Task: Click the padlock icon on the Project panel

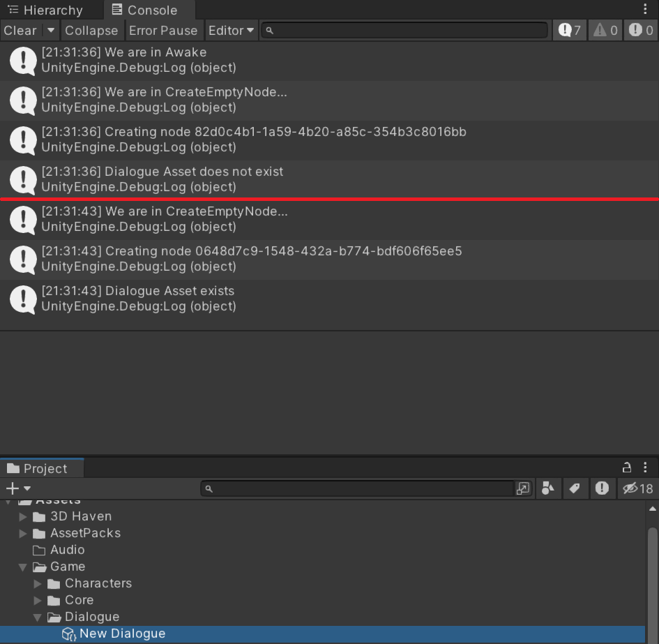Action: (x=626, y=467)
